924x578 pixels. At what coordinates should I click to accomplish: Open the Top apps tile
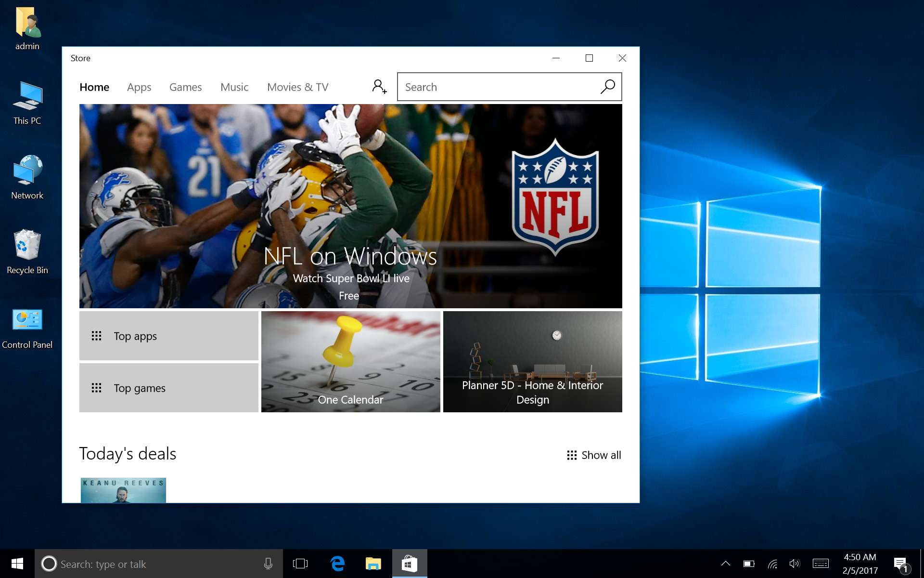169,336
